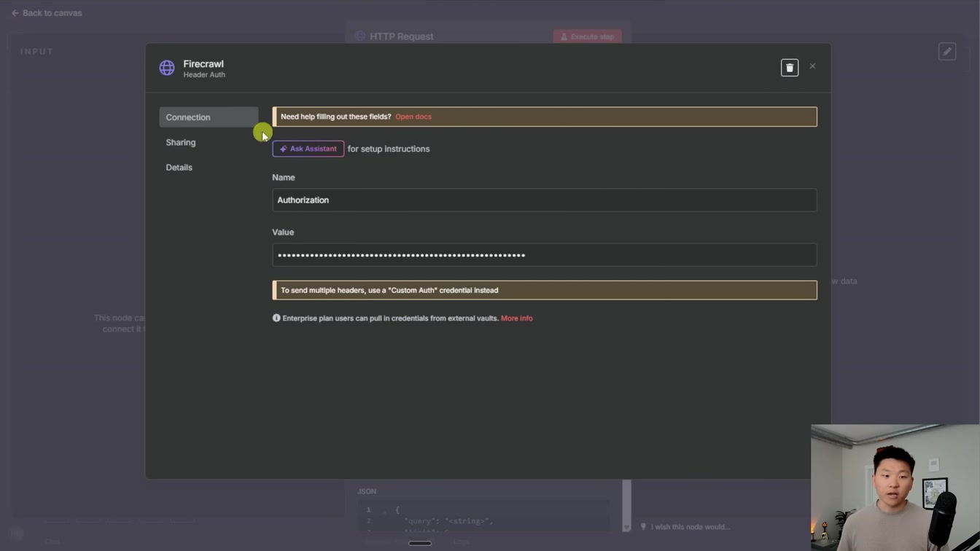Click the Firecrawl credential title
Image resolution: width=980 pixels, height=551 pixels.
203,64
